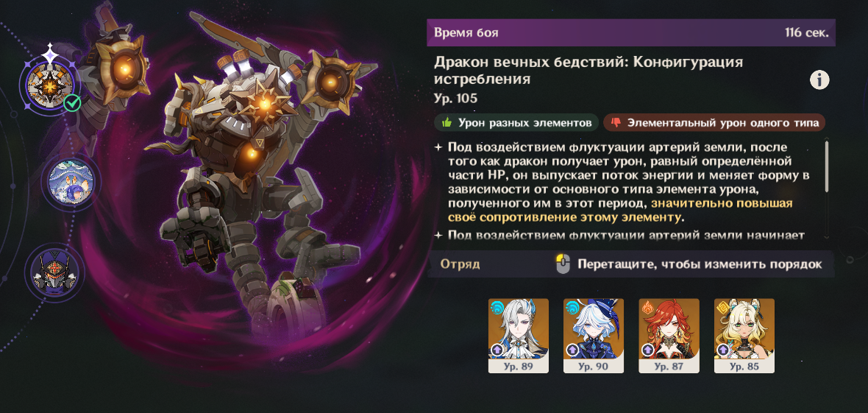Open the boss info "i" icon
868x413 pixels.
819,80
